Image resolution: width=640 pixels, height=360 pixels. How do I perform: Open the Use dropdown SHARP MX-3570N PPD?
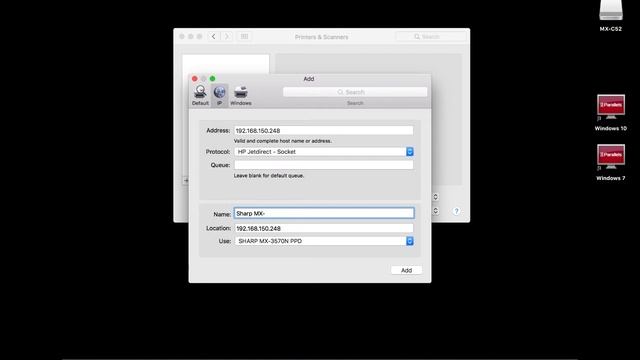click(x=324, y=241)
